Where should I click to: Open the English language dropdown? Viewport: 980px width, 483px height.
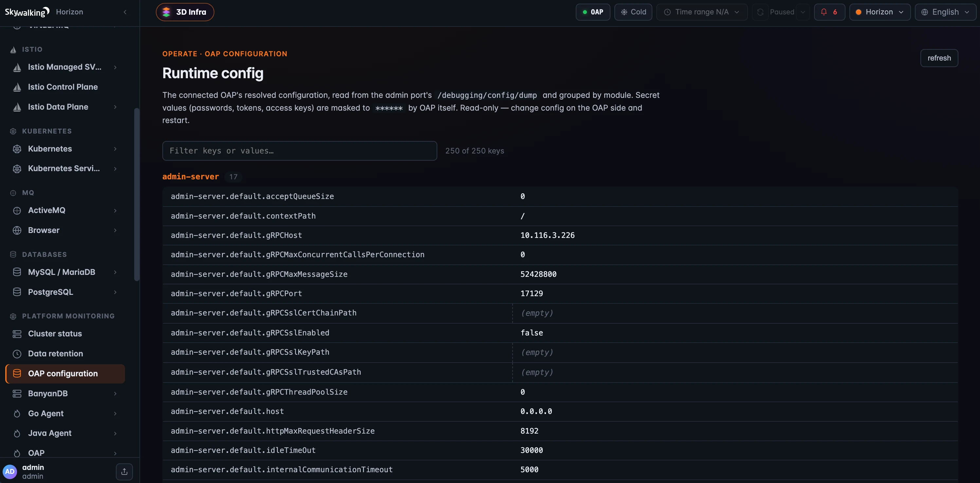[945, 12]
